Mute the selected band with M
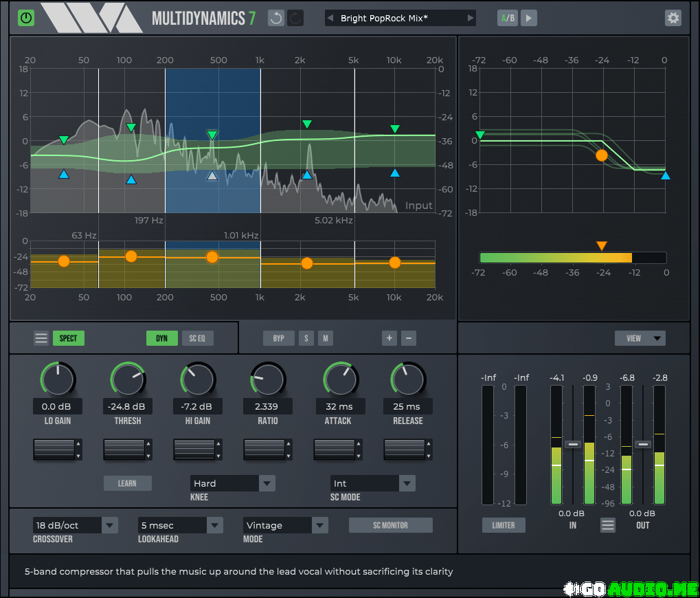This screenshot has width=700, height=598. coord(326,338)
